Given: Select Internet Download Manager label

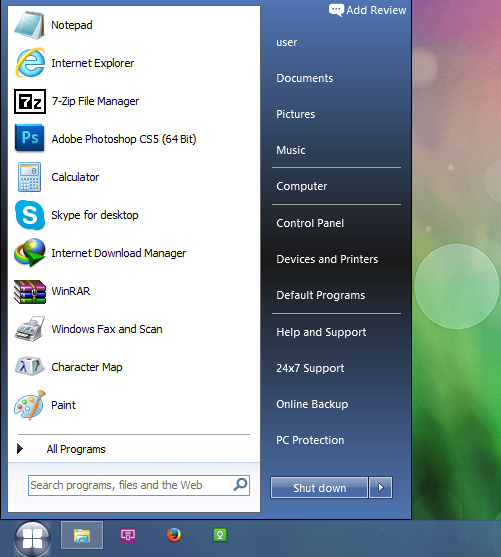Looking at the screenshot, I should (119, 253).
